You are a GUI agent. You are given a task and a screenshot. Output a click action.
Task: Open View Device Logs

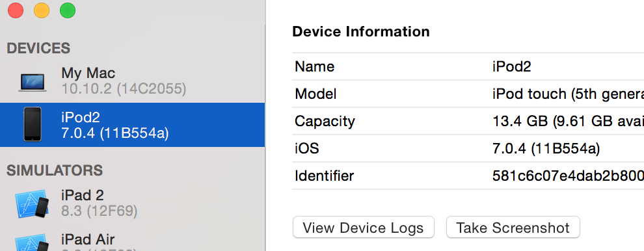tap(363, 227)
